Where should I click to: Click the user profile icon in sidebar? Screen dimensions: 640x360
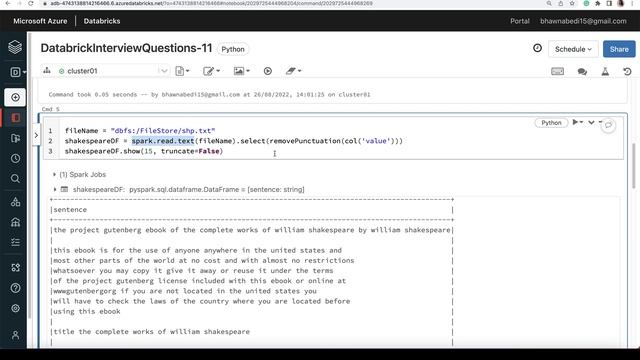coord(16,335)
